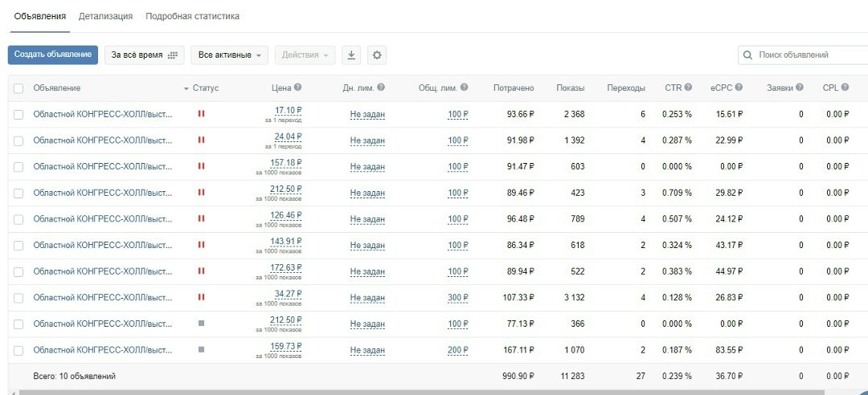
Task: Click the help icon next to Заявки
Action: tap(800, 88)
